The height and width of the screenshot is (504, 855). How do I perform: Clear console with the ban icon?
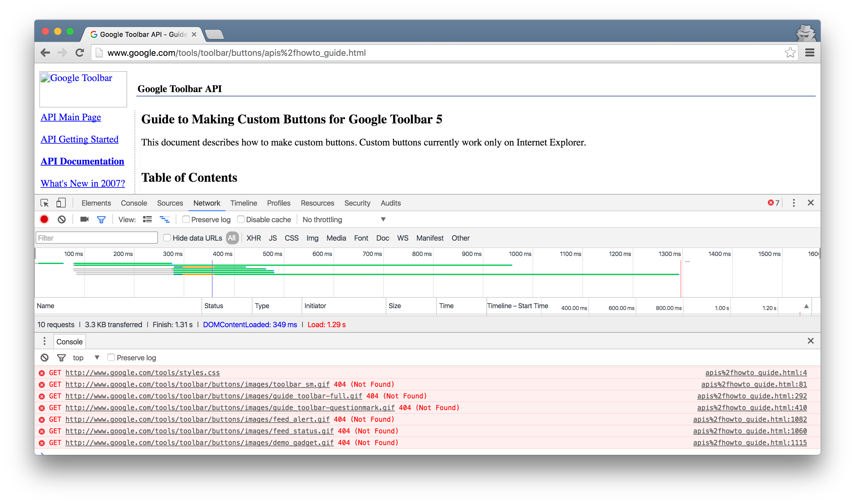point(45,358)
